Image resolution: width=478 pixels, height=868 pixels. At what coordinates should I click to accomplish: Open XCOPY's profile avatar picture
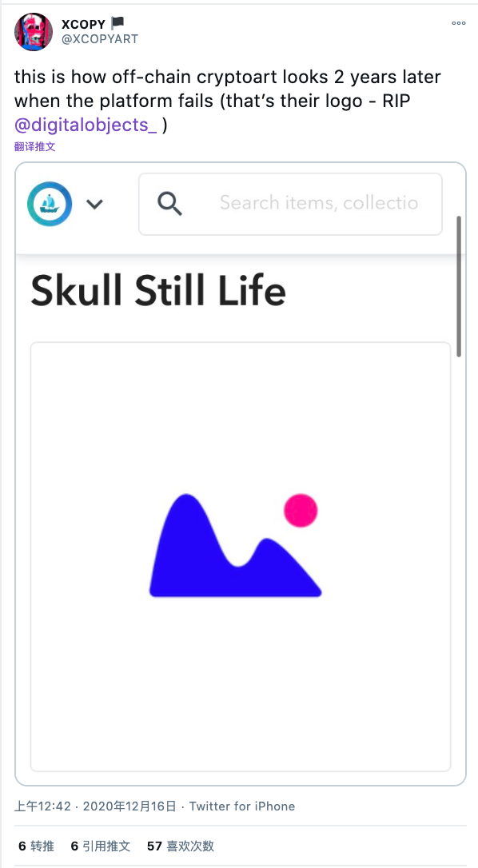34,32
